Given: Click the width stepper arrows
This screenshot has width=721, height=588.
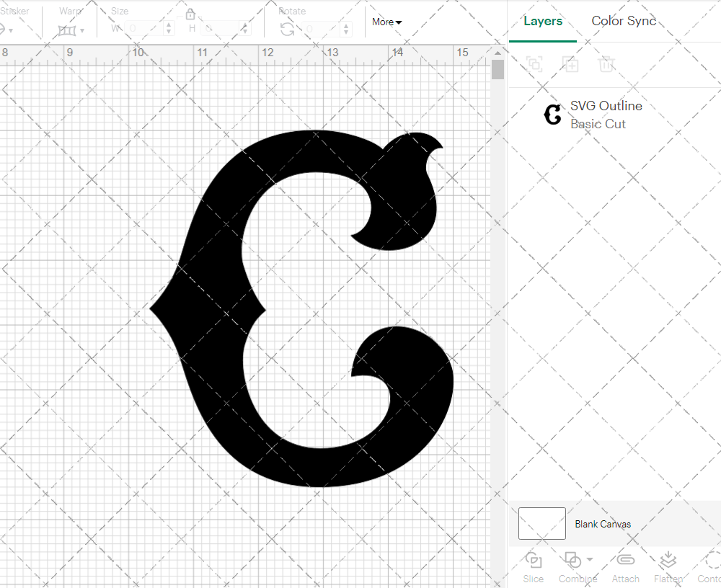Looking at the screenshot, I should (x=169, y=29).
